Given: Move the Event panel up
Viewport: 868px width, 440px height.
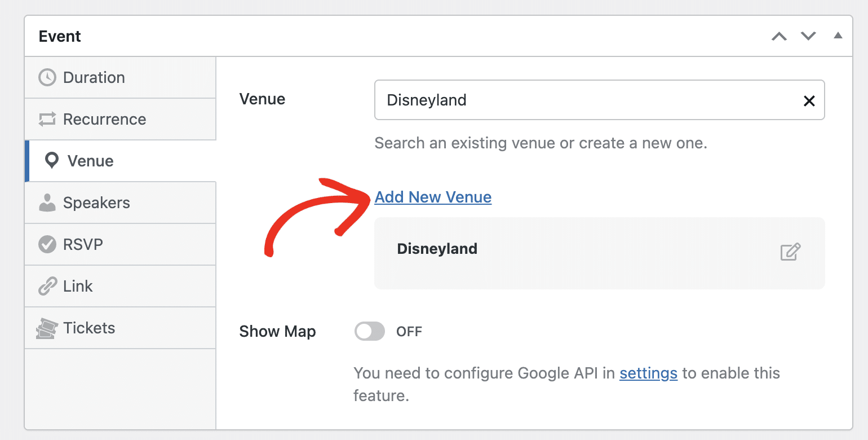Looking at the screenshot, I should (x=779, y=36).
